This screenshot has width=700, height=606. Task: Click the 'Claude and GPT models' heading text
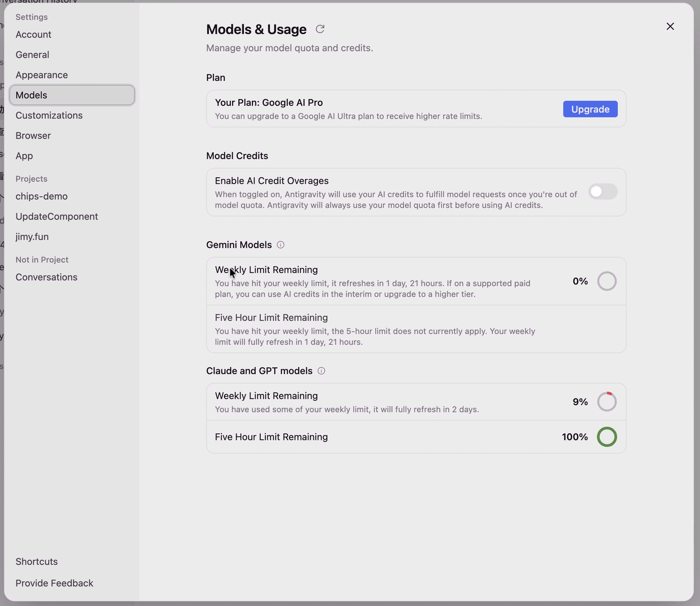tap(259, 371)
